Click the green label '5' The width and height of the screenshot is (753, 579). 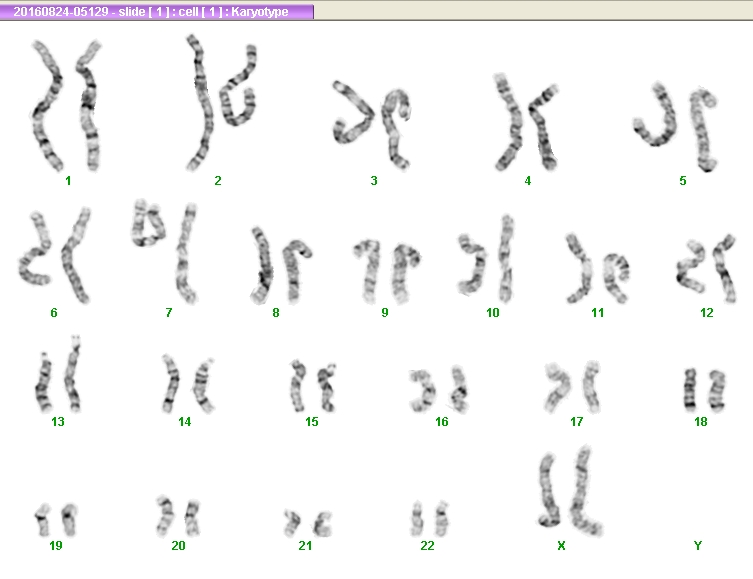coord(683,181)
